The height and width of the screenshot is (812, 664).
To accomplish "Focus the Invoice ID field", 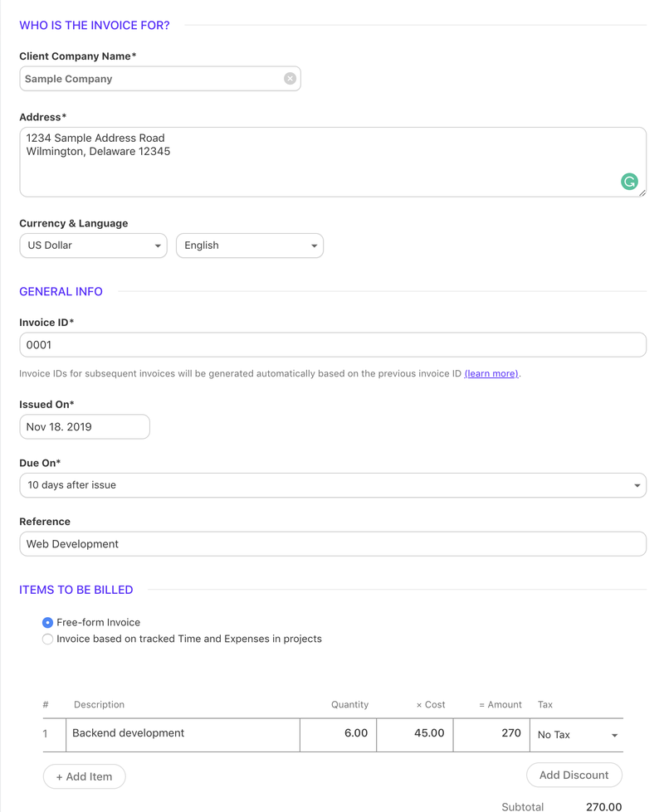I will pos(333,345).
